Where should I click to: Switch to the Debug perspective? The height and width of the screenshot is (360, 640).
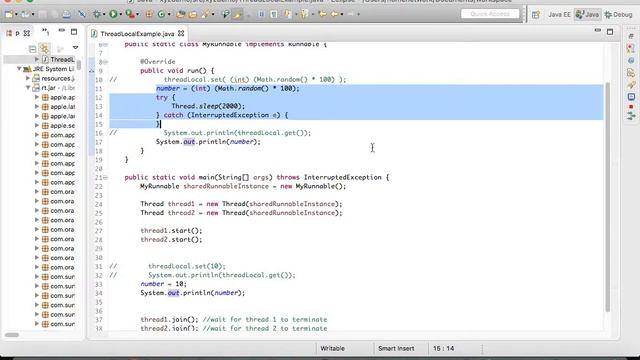pos(618,15)
